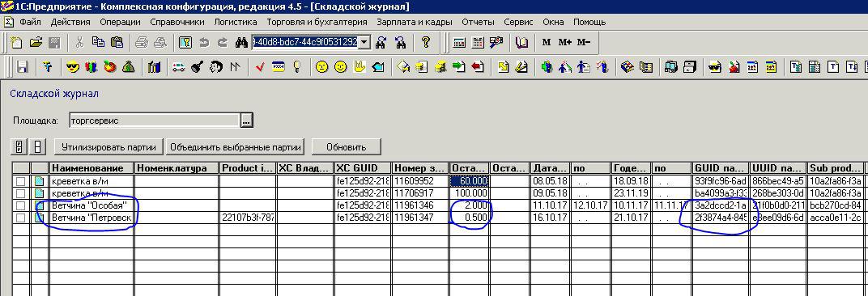
Task: Select Product cell 22107b3f-787
Action: 248,218
